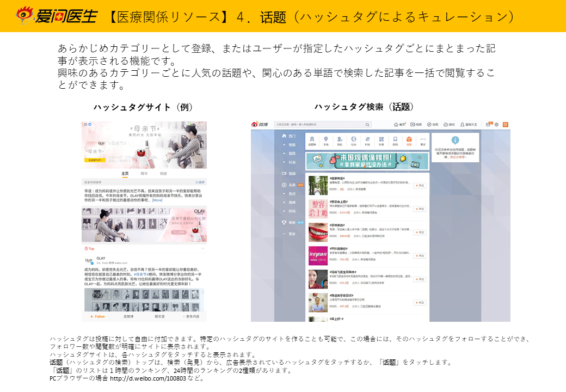The image size is (566, 392).
Task: Expand 更多 three-dots category menu
Action: click(x=423, y=141)
